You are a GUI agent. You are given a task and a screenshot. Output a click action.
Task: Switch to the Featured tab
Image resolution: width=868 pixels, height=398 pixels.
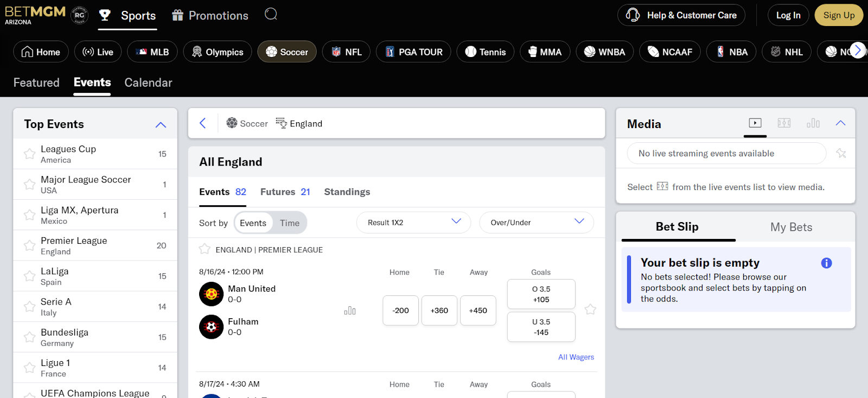point(36,83)
